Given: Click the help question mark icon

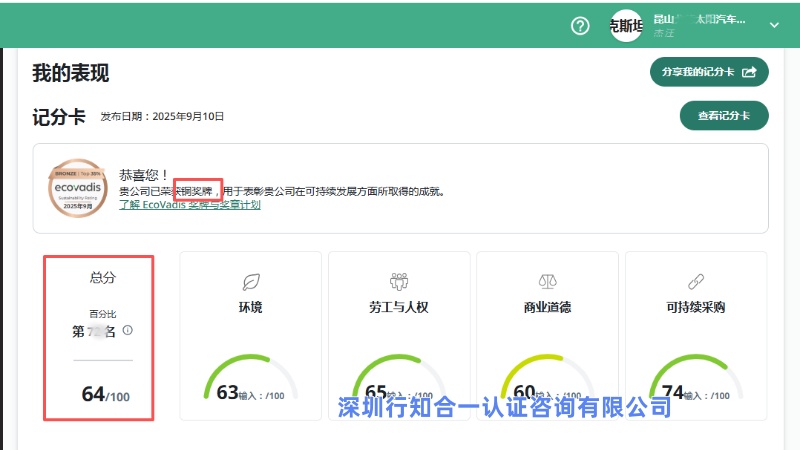Looking at the screenshot, I should coord(580,26).
